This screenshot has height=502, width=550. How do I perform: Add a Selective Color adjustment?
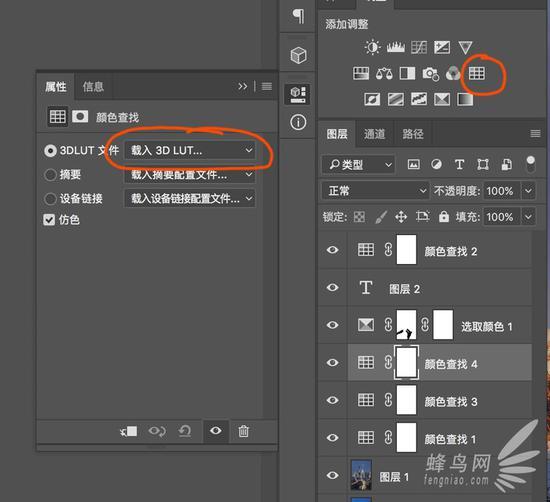point(442,99)
